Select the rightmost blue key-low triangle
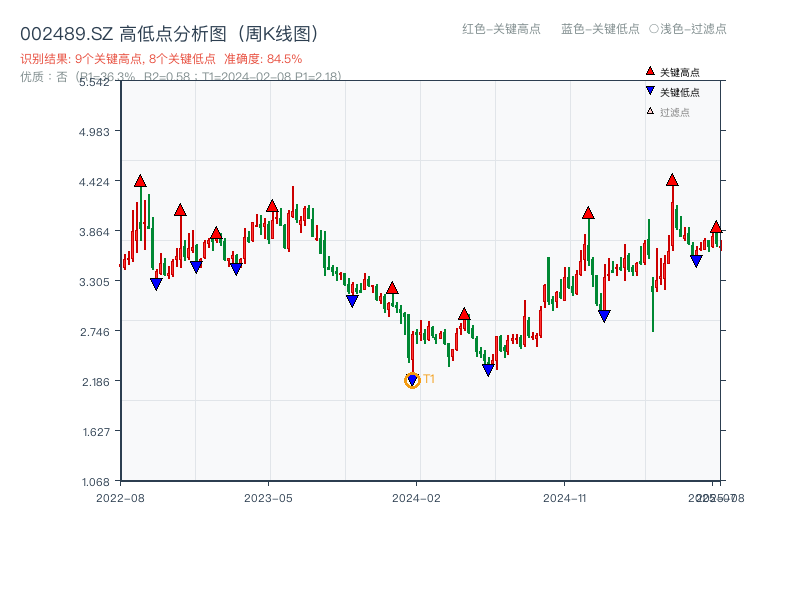The height and width of the screenshot is (600, 800). coord(696,261)
